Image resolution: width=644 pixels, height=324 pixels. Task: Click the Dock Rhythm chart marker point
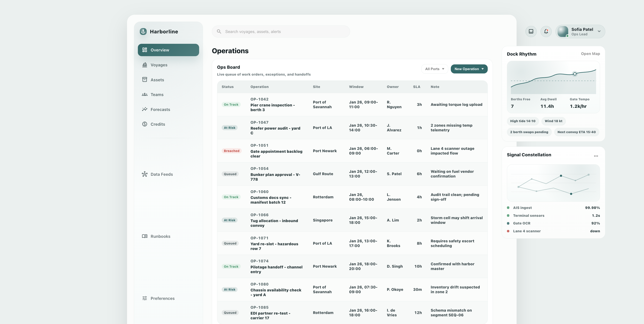pos(575,74)
